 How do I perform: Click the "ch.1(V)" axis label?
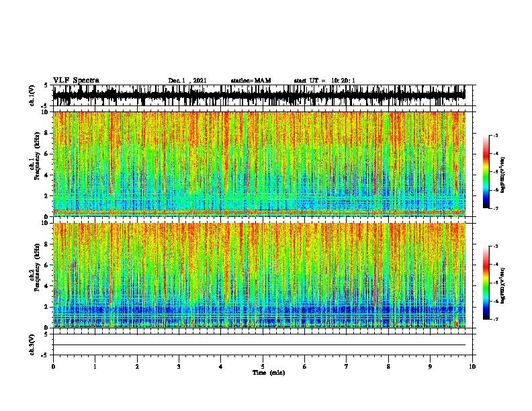tap(32, 95)
